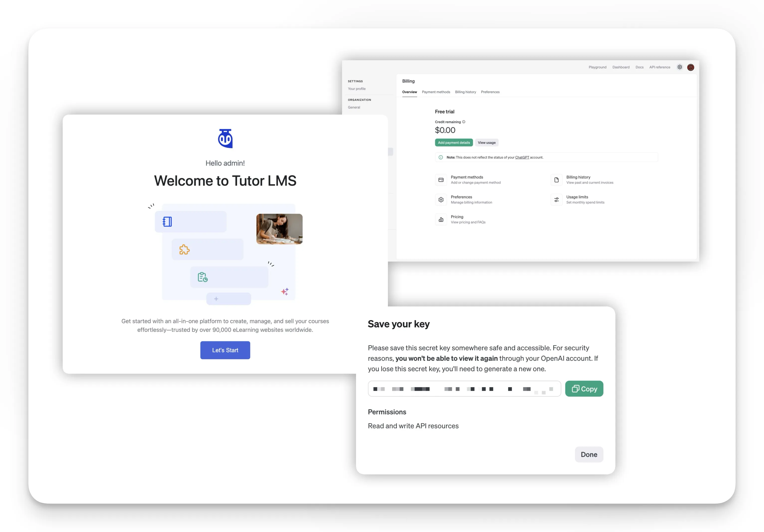This screenshot has height=532, width=764.
Task: Click the OpenAI user profile avatar icon
Action: [691, 67]
